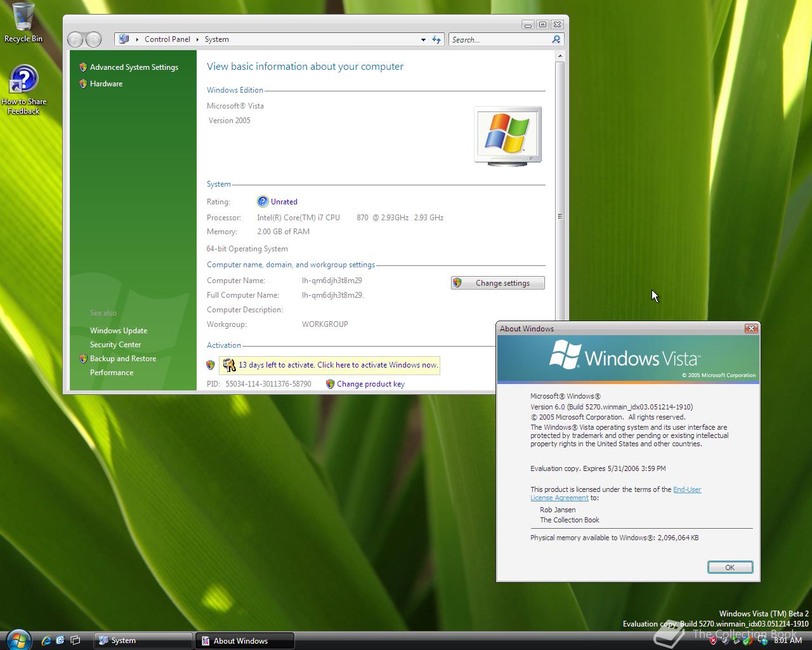Open Advanced System Settings
Image resolution: width=812 pixels, height=650 pixels.
[x=134, y=67]
